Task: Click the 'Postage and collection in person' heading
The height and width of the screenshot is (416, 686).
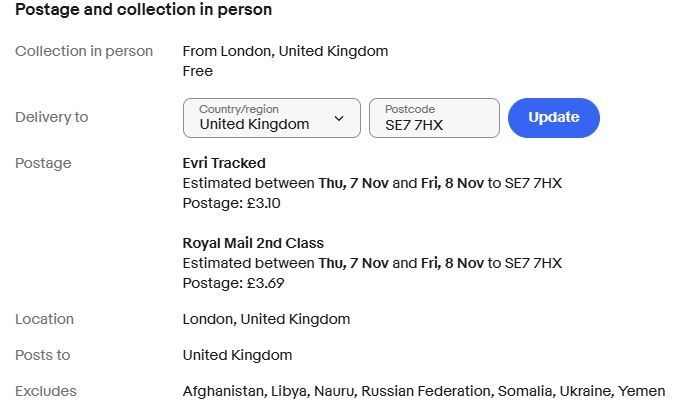Action: tap(143, 10)
